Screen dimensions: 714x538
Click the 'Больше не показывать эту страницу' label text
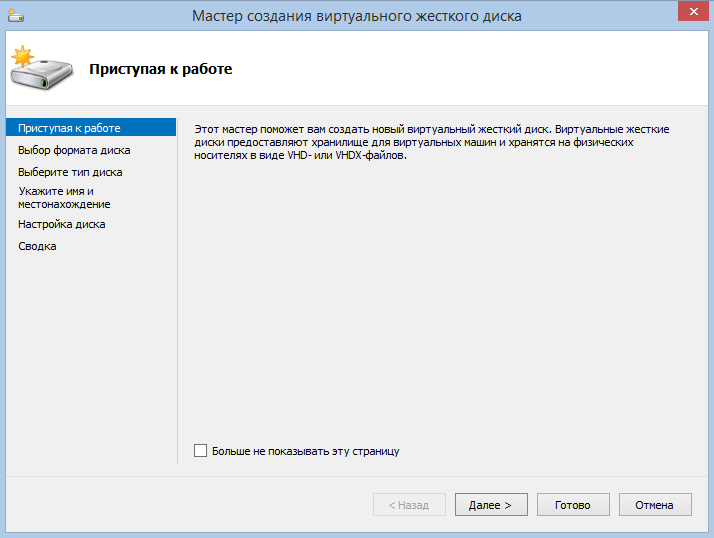(x=305, y=451)
